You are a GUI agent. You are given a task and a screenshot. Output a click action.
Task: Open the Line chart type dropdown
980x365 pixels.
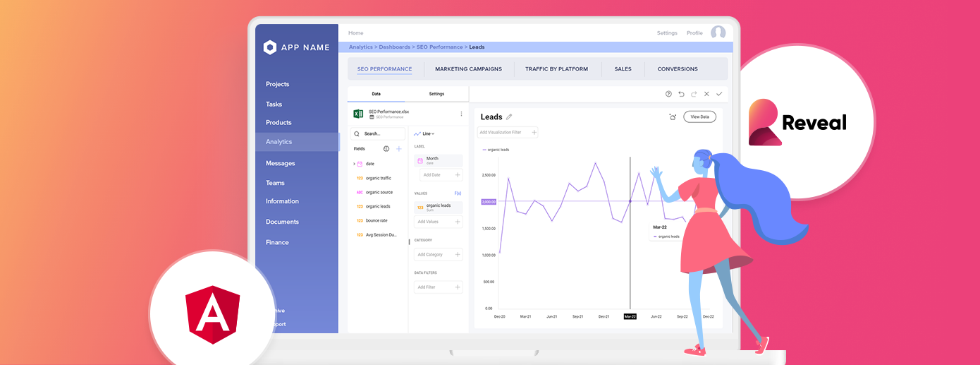[424, 133]
